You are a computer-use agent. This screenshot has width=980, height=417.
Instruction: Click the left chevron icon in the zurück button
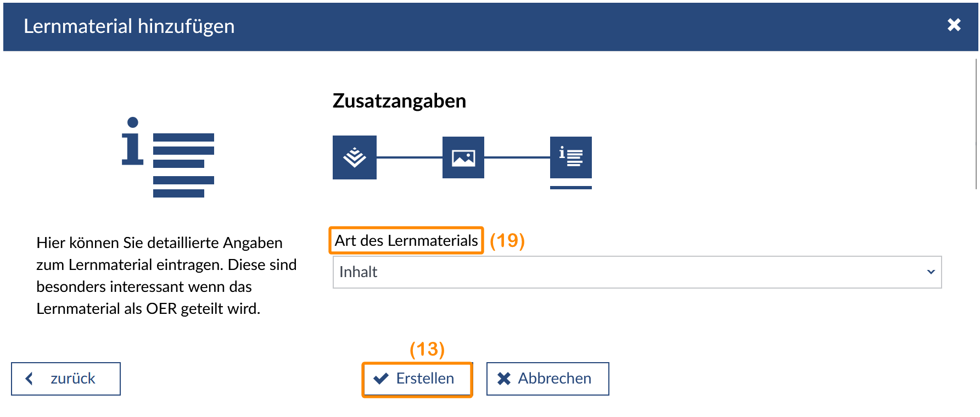point(29,378)
